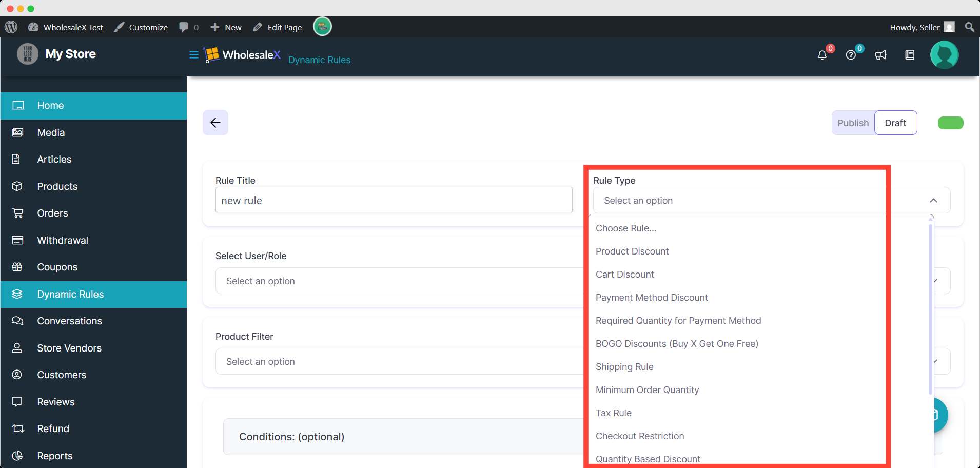Click Dynamic Rules breadcrumb title
The width and height of the screenshot is (980, 468).
pos(319,60)
